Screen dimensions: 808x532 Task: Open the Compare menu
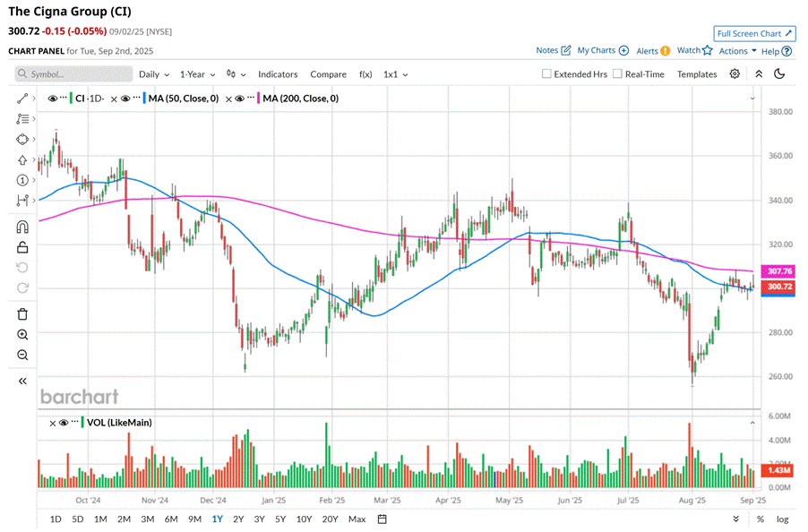328,74
